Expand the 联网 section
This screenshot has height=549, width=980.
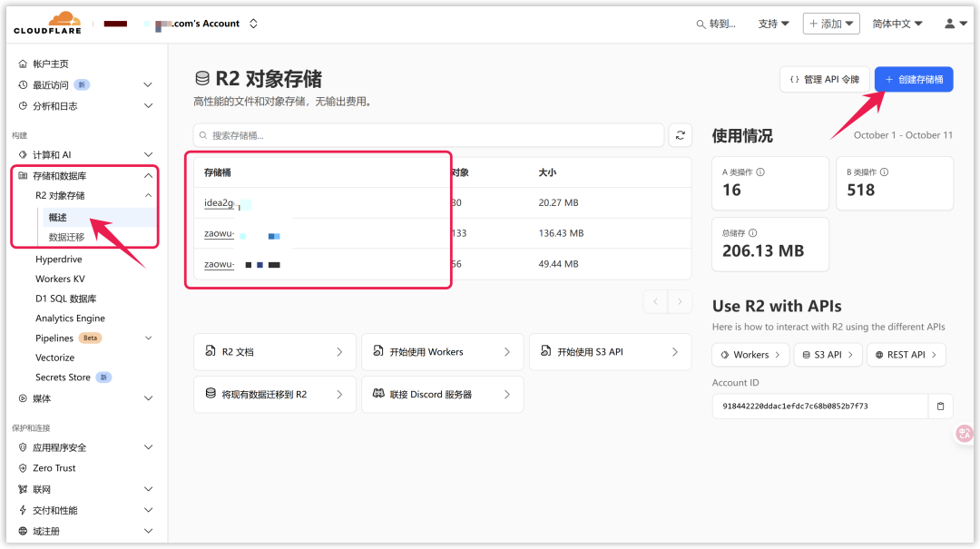coord(148,490)
